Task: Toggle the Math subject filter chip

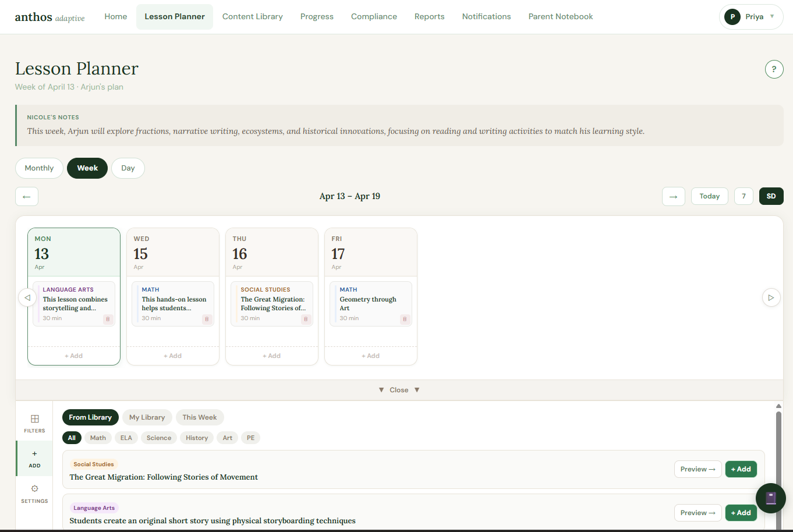Action: (98, 437)
